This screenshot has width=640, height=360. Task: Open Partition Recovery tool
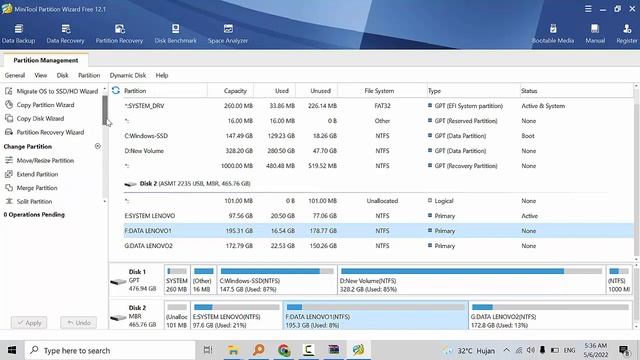[119, 33]
